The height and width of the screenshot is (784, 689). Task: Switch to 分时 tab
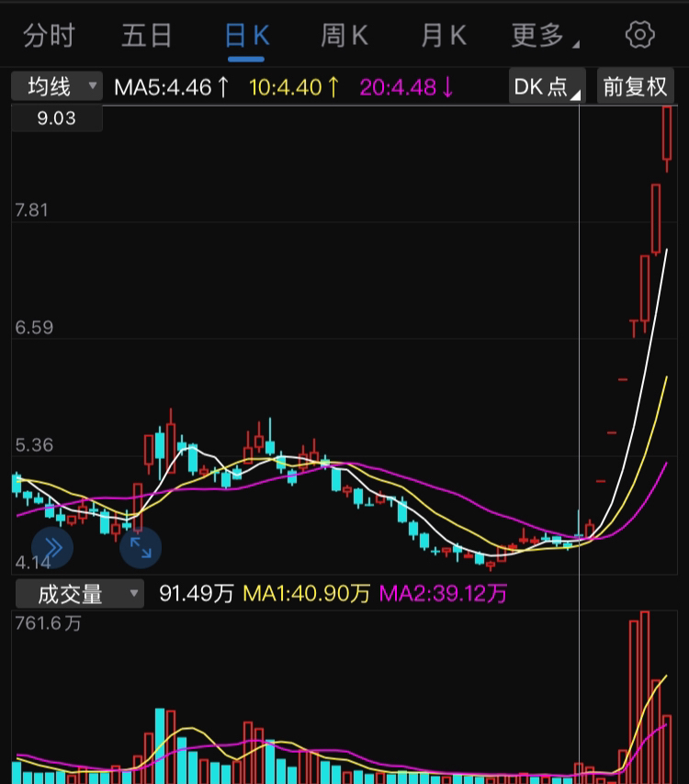49,36
